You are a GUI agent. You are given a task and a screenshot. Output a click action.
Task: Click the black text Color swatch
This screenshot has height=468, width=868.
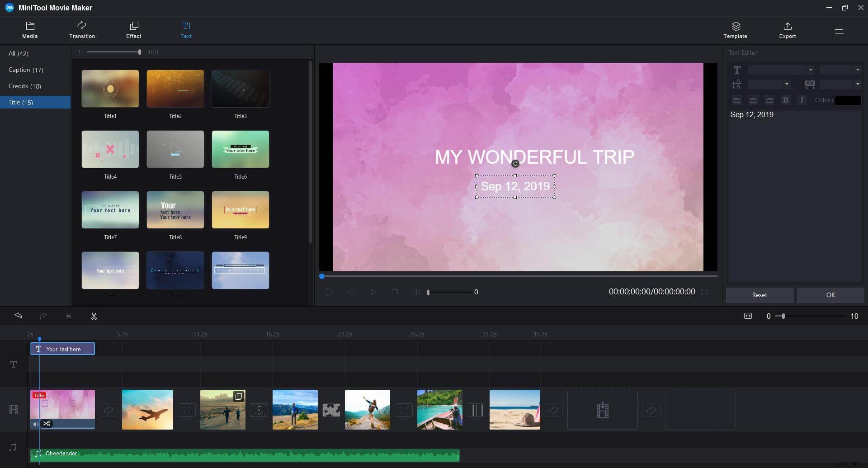[847, 100]
